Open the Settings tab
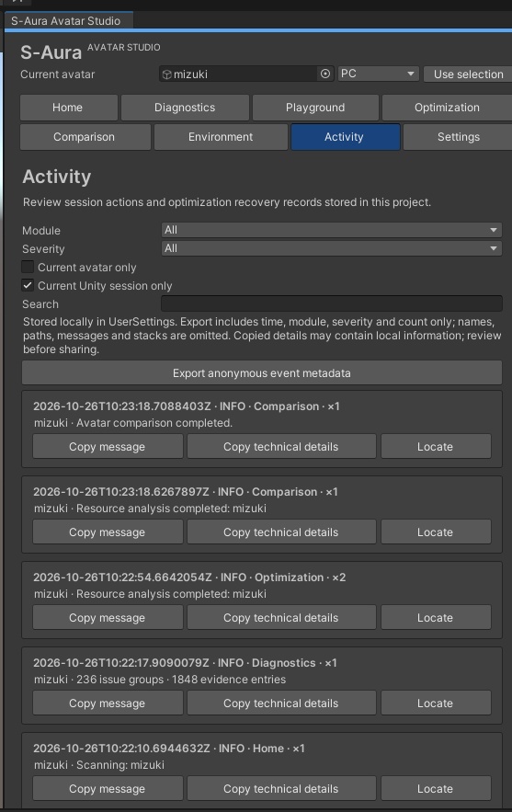Screen dimensions: 512x812 coord(458,137)
